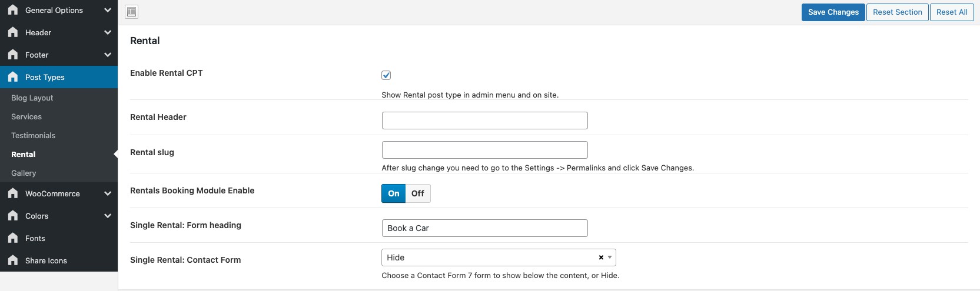
Task: Focus the Rental Header input field
Action: click(x=484, y=121)
